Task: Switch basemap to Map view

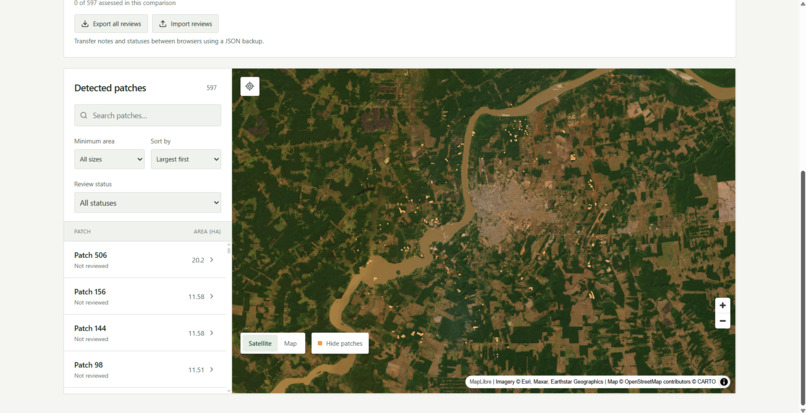Action: [x=290, y=344]
